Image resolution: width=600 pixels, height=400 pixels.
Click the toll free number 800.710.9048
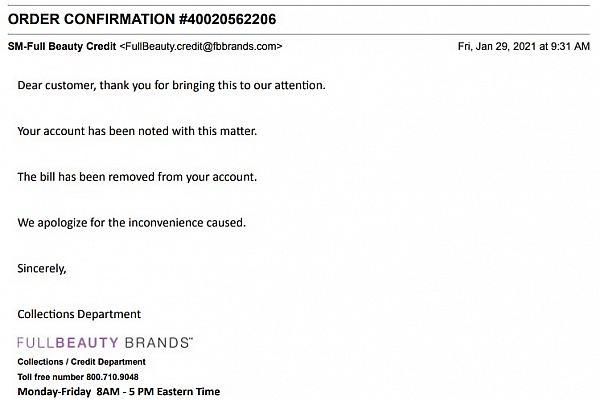click(112, 377)
